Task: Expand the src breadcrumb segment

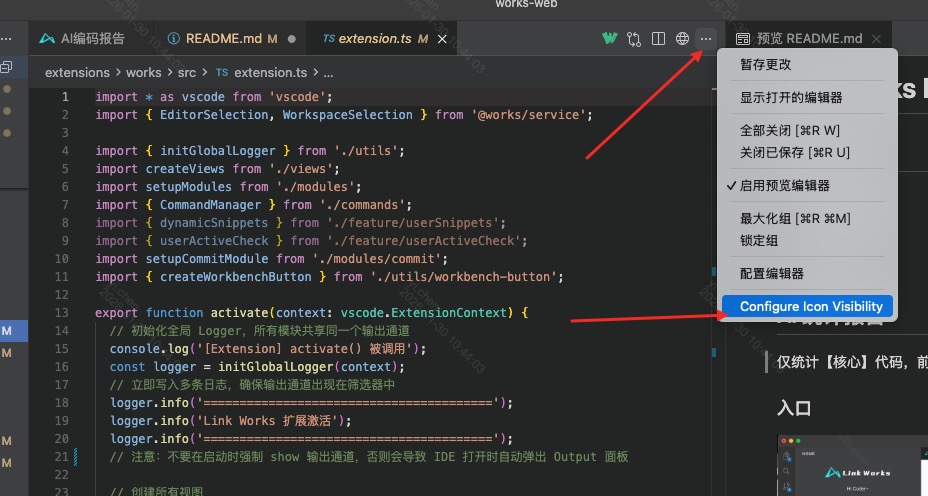Action: pyautogui.click(x=187, y=73)
